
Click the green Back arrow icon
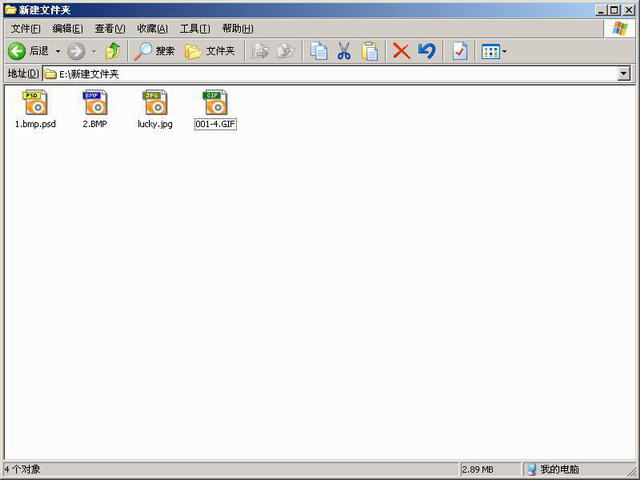(17, 51)
